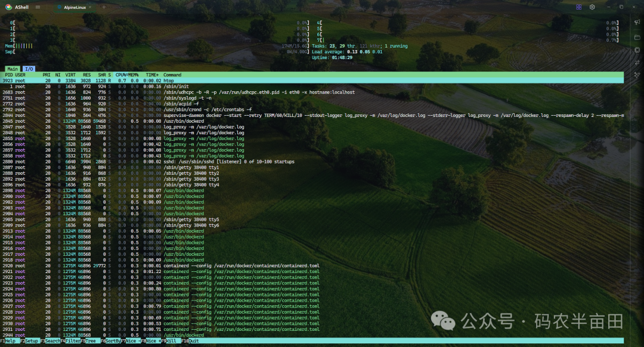Select /usr/bin/dockerd row with PID 2845
This screenshot has width=644, height=347.
click(312, 121)
